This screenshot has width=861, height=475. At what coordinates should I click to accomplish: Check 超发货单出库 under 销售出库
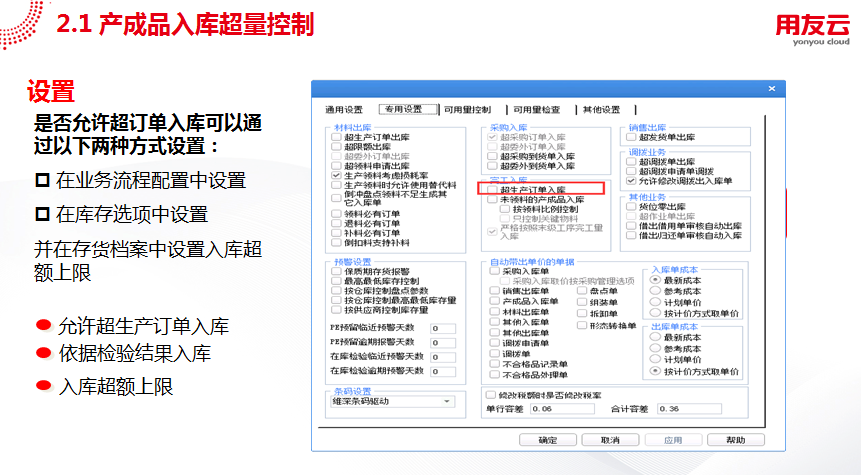[631, 137]
